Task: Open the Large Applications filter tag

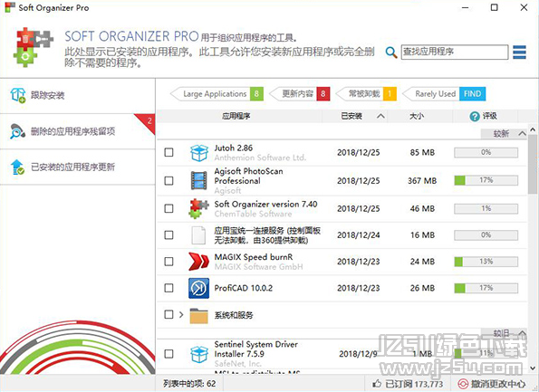Action: click(217, 94)
